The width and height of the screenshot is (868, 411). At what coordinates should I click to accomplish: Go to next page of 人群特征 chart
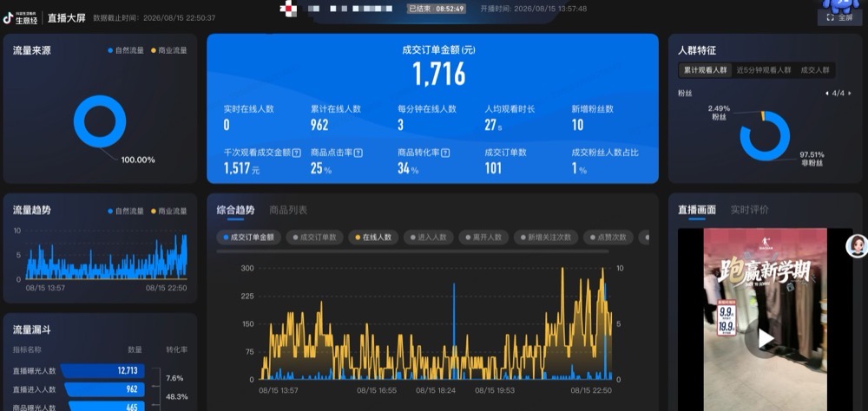(851, 94)
